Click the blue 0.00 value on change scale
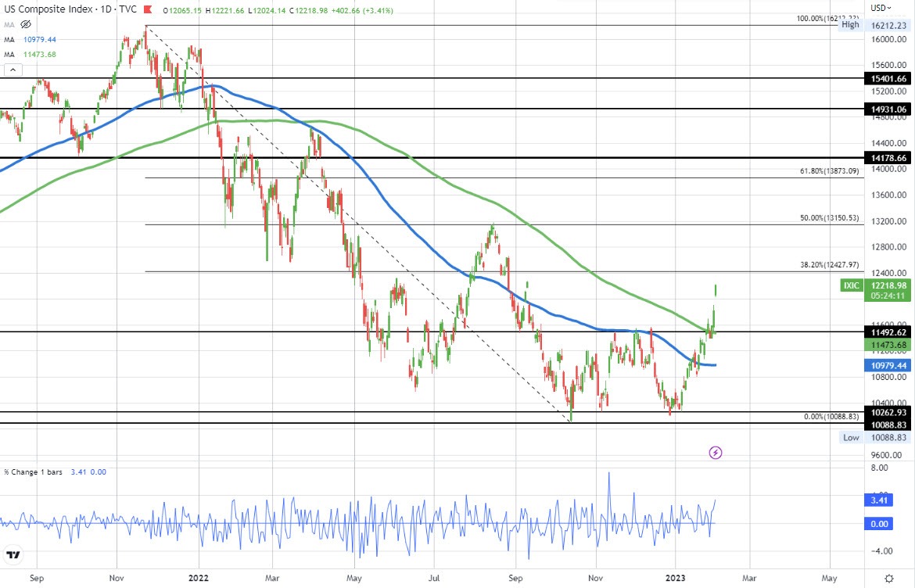 [879, 524]
